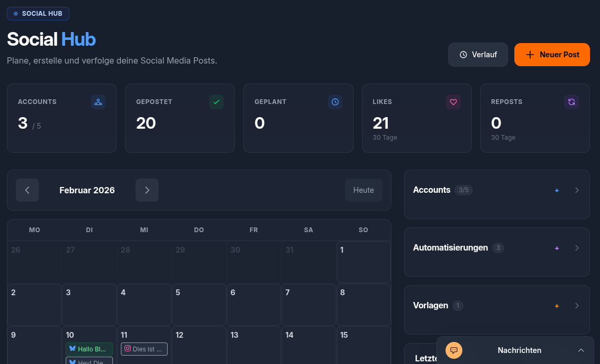Image resolution: width=600 pixels, height=364 pixels.
Task: Select the clock icon on the Geplant card
Action: pos(335,102)
